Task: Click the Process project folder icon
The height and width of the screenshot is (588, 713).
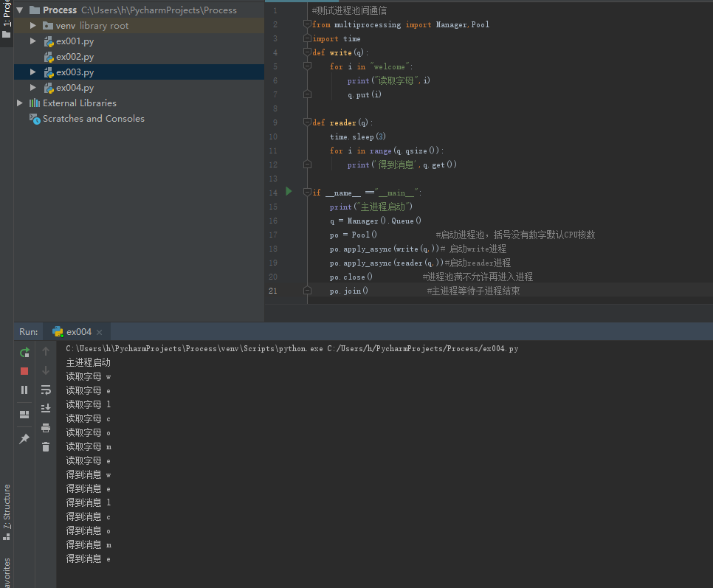Action: pos(35,10)
